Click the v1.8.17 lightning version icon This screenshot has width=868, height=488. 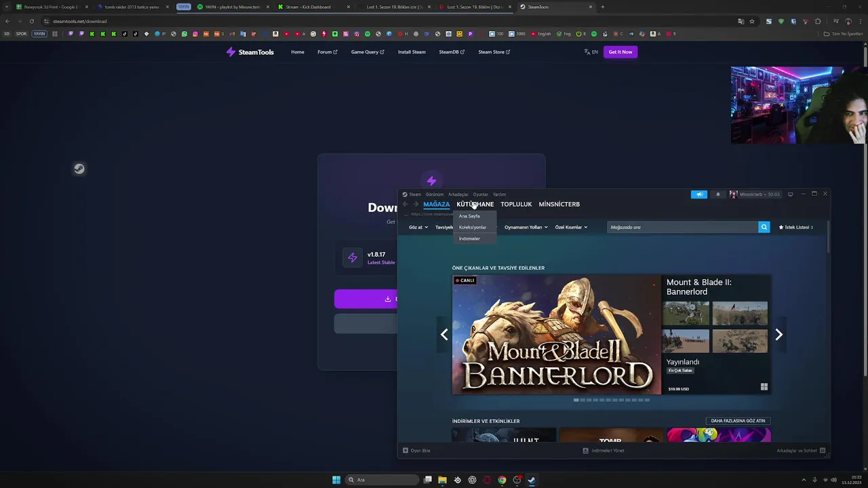pos(352,258)
